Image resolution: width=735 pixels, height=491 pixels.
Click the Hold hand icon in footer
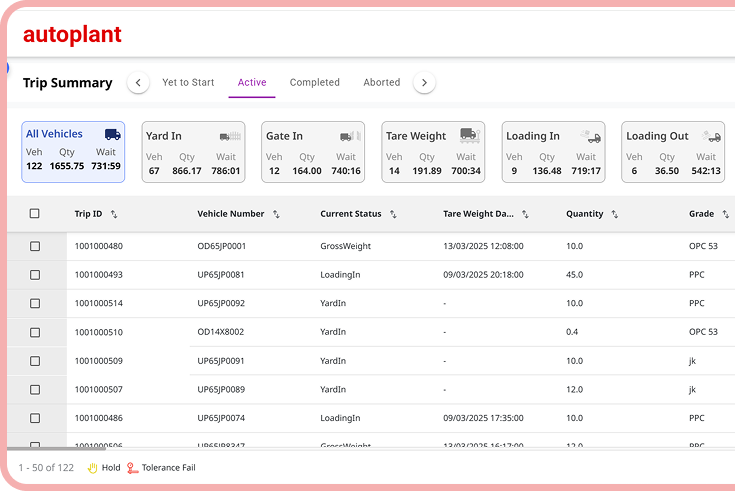tap(93, 467)
